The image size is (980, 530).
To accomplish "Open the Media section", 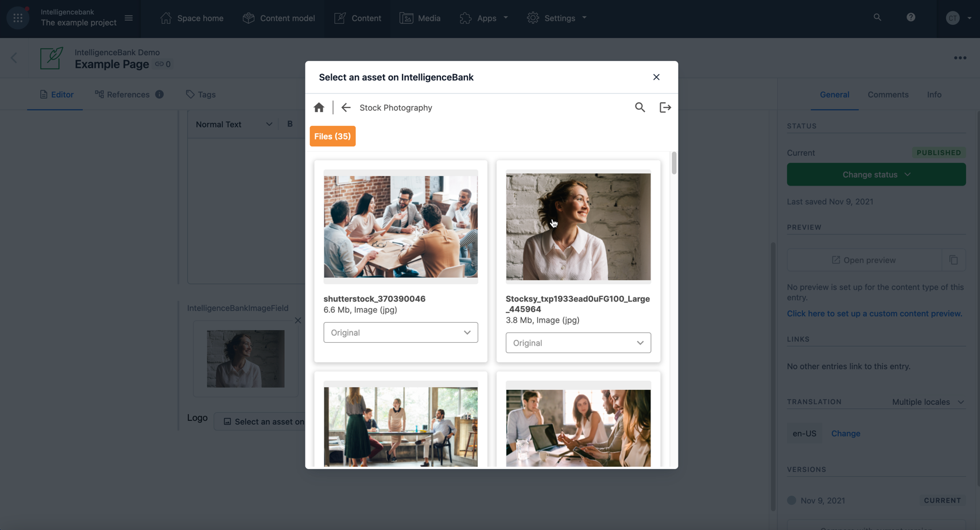I will 420,18.
